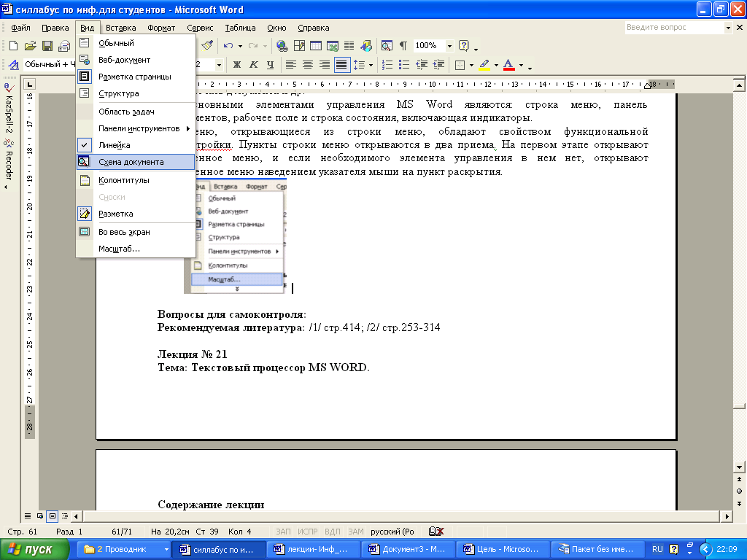Toggle ЗАП indicator in the status bar
The image size is (747, 560).
(x=283, y=532)
